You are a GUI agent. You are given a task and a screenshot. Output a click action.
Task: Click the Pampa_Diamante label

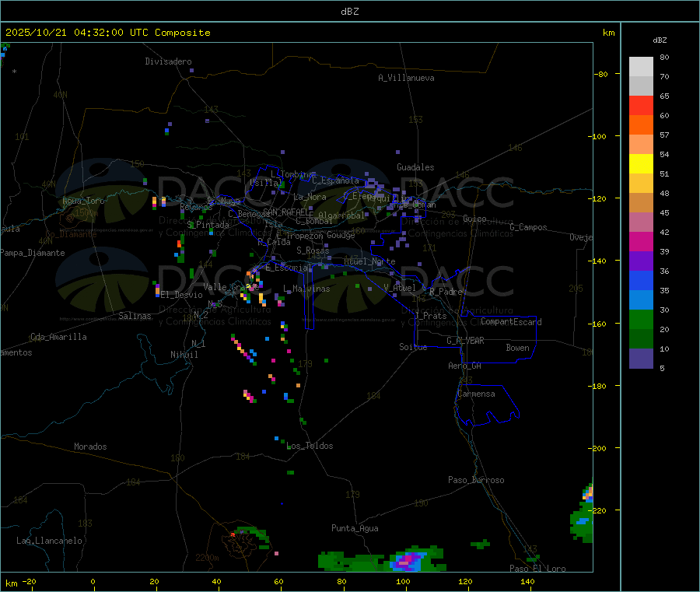pyautogui.click(x=32, y=253)
